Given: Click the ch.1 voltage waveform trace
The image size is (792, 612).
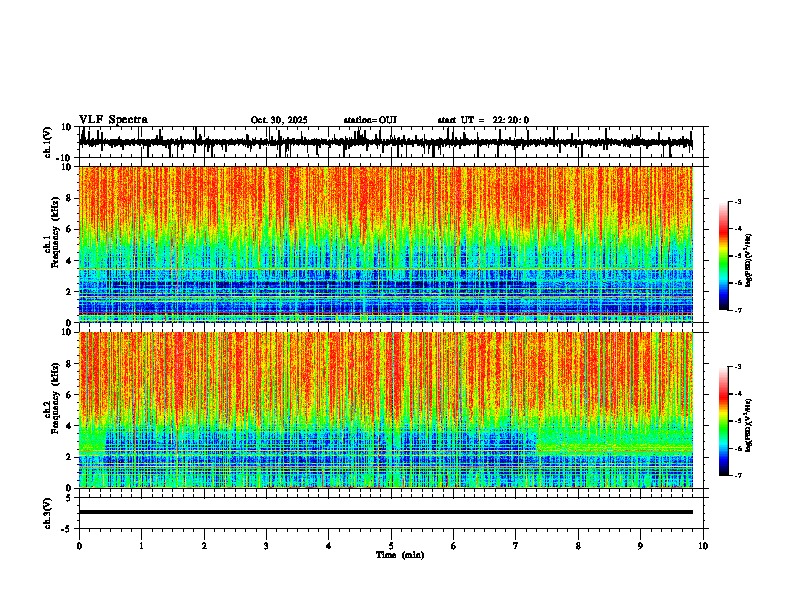Looking at the screenshot, I should pyautogui.click(x=386, y=142).
